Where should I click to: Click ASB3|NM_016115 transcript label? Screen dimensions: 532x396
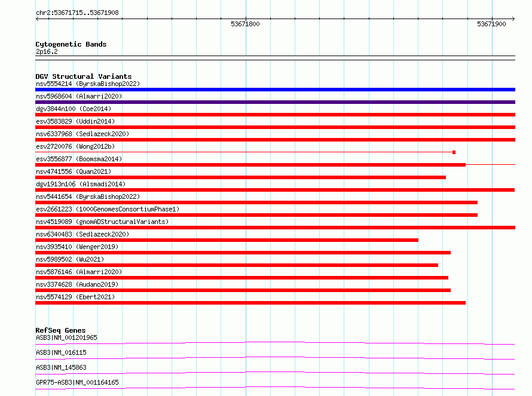coord(61,352)
